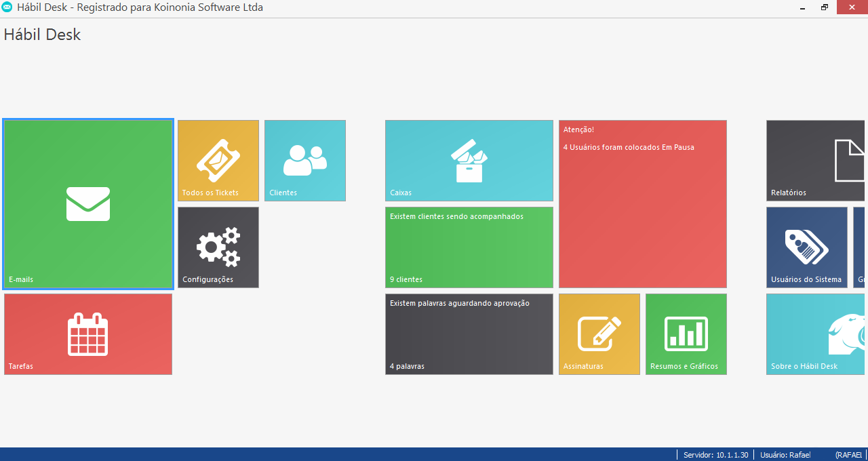Click the Hábil Desk page heading

click(x=42, y=35)
